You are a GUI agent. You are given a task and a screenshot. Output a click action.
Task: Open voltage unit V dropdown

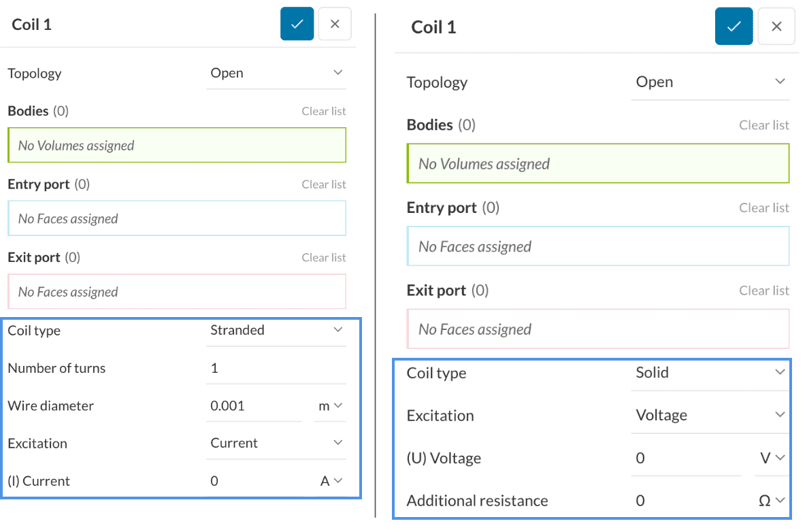pyautogui.click(x=772, y=459)
